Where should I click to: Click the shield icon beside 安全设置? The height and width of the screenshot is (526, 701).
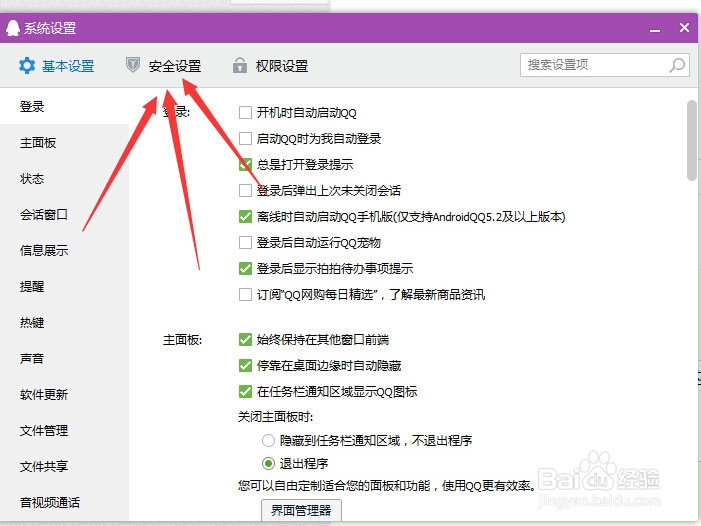(x=132, y=65)
